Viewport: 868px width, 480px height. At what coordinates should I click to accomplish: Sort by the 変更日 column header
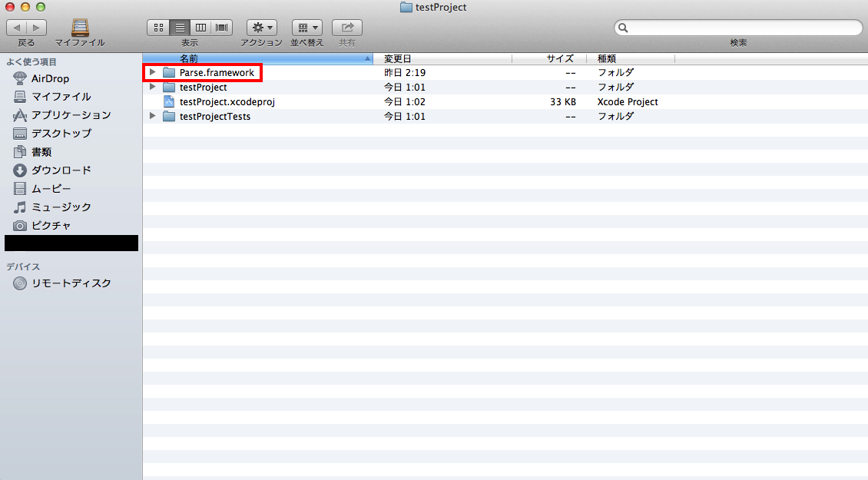click(x=443, y=58)
